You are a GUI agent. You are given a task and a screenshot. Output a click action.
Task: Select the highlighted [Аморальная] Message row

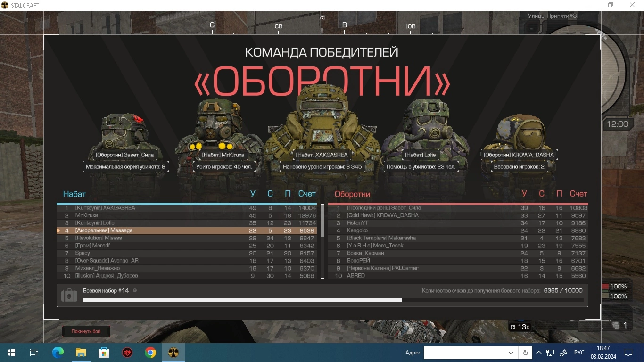(x=187, y=230)
